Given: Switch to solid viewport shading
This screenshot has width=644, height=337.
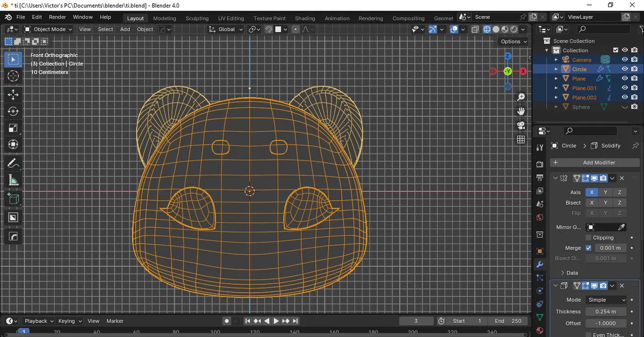Looking at the screenshot, I should 496,29.
